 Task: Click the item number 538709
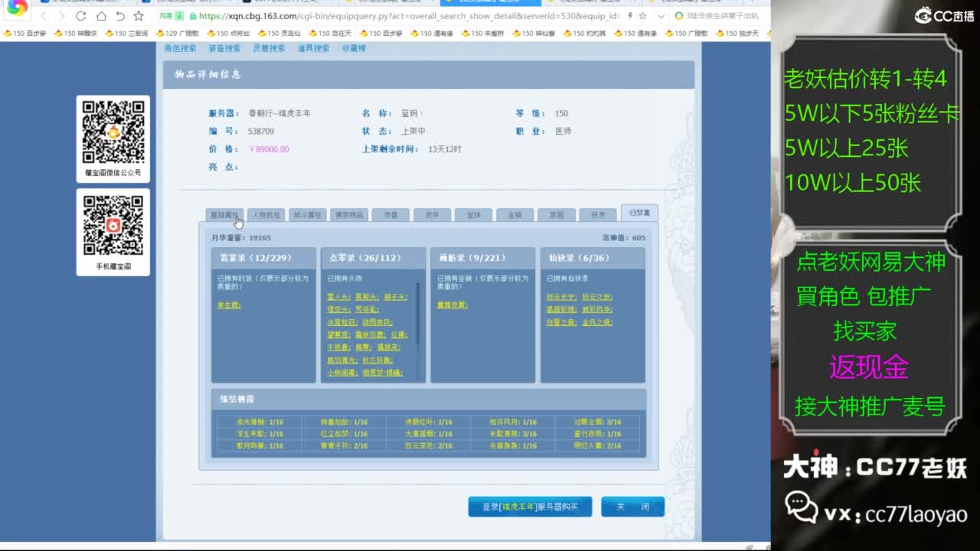tap(261, 132)
